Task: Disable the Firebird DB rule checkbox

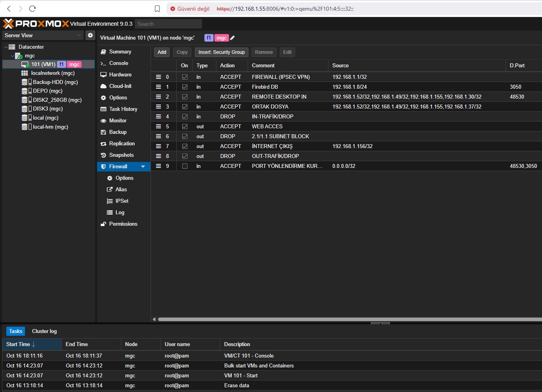Action: pyautogui.click(x=185, y=87)
